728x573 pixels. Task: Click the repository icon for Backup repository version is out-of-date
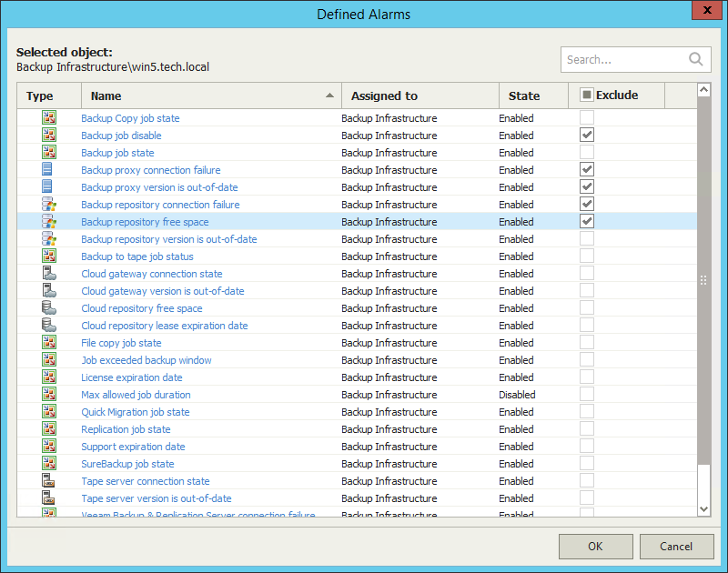tap(49, 238)
